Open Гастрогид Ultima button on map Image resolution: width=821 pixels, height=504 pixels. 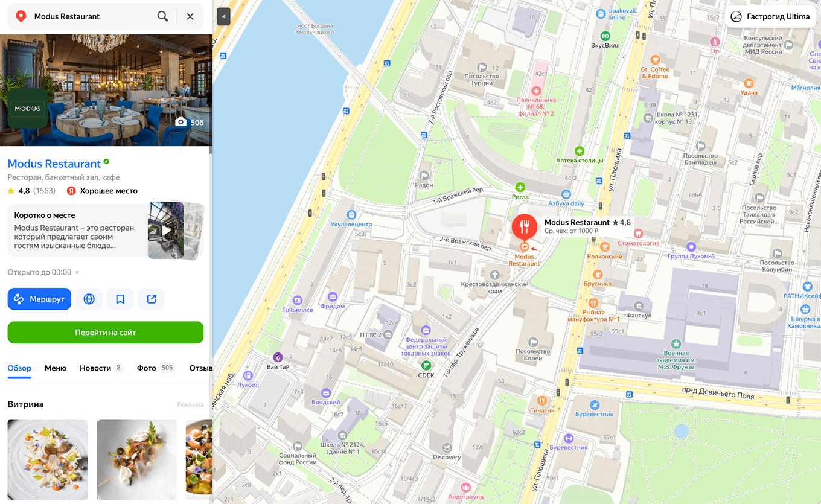click(769, 17)
